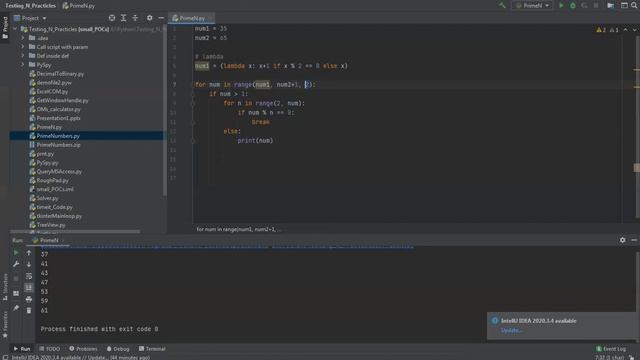Click the Build project hammer icon

point(502,5)
